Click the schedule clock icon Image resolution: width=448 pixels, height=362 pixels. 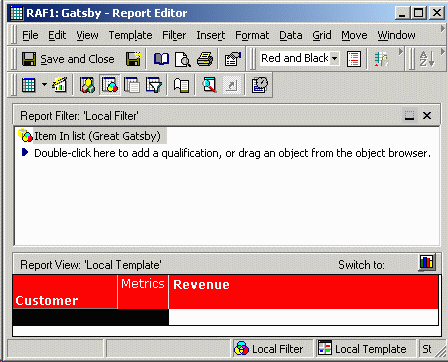pyautogui.click(x=260, y=85)
